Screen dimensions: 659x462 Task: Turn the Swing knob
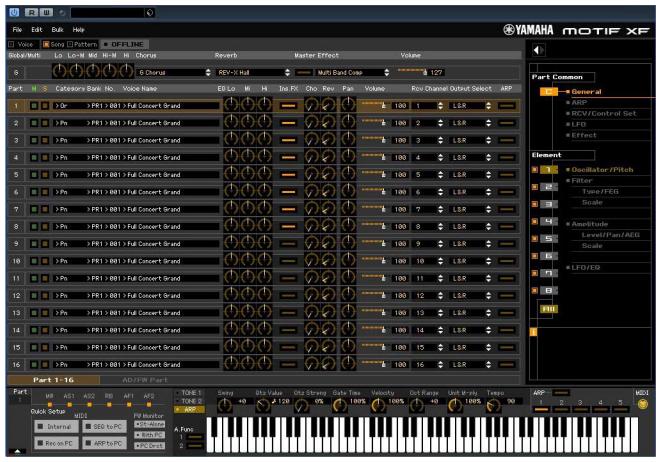pos(225,405)
